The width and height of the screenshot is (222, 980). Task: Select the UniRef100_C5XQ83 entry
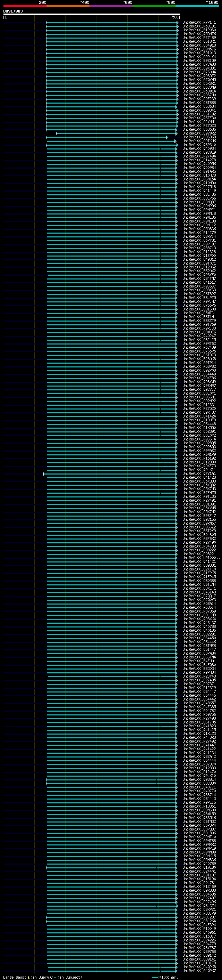point(199,481)
